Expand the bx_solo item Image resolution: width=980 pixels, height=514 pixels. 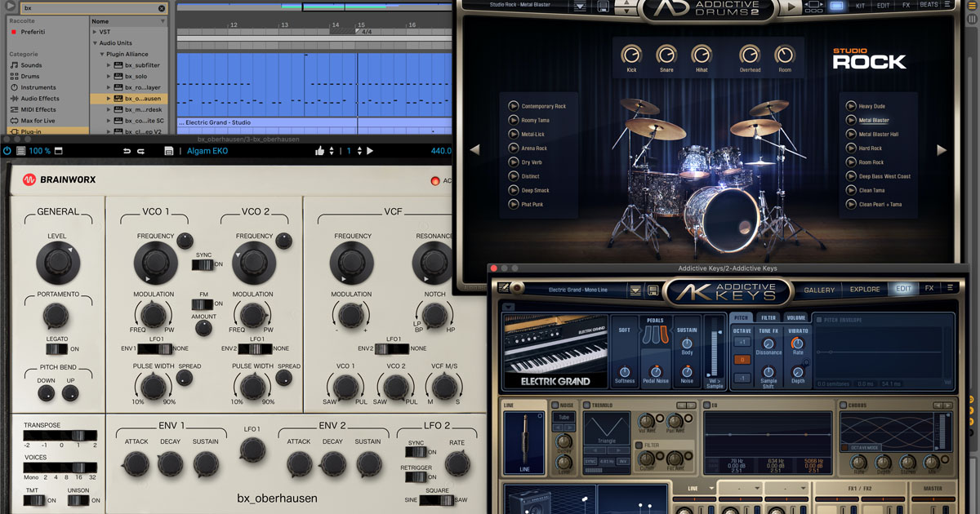coord(109,76)
